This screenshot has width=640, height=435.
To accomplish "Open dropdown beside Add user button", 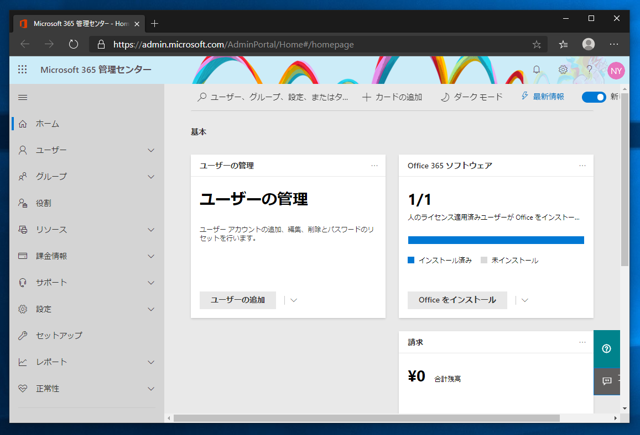I will 293,300.
